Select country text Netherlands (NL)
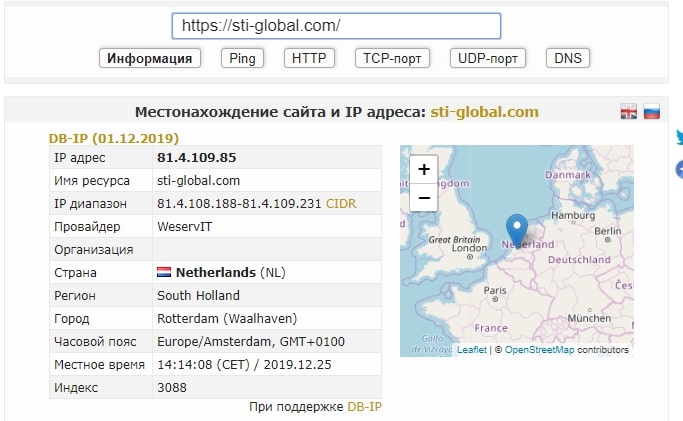 click(x=230, y=273)
